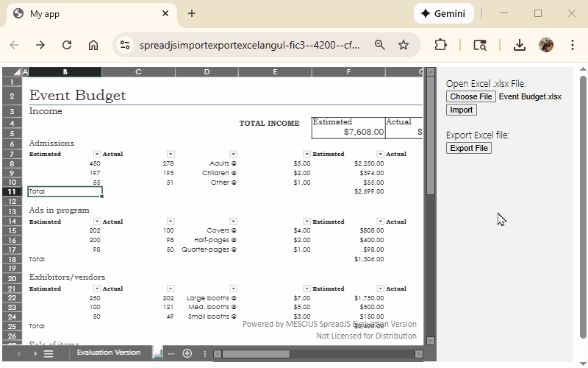
Task: Open column F Estimated filter dropdown in row 14
Action: tap(380, 222)
